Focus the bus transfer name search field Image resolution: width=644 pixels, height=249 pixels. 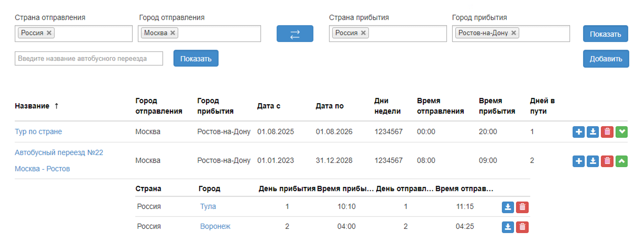point(89,58)
